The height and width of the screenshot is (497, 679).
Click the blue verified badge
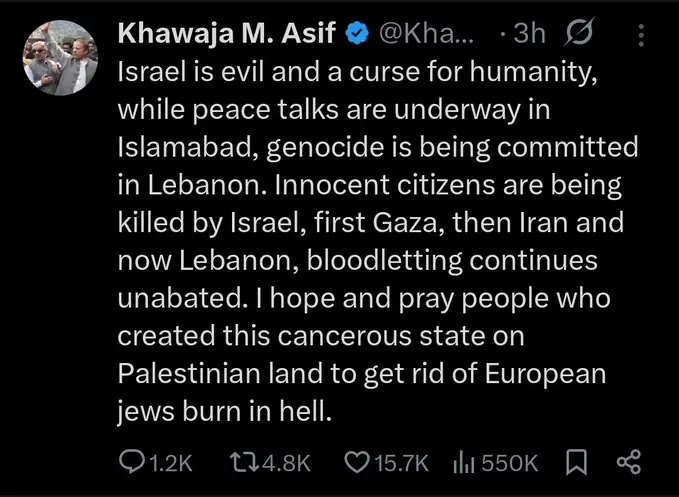coord(355,34)
